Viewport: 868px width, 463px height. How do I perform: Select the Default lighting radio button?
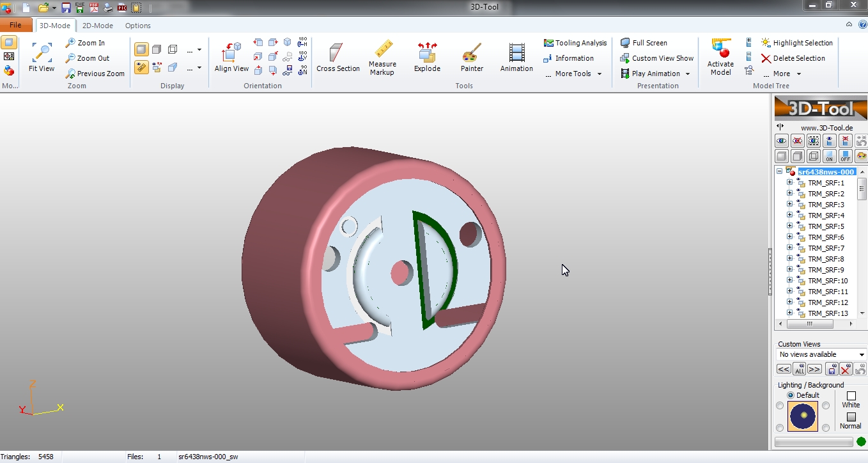(792, 395)
